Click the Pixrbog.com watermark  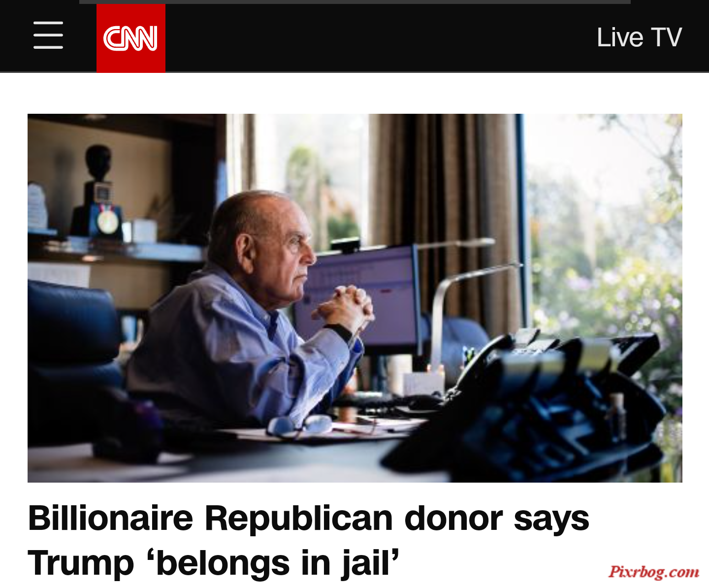pos(654,572)
